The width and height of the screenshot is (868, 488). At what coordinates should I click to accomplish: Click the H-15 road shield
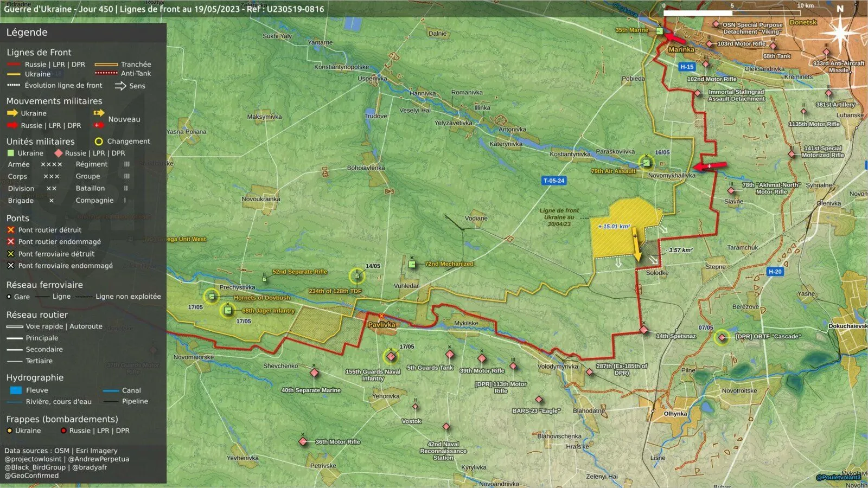[x=687, y=67]
